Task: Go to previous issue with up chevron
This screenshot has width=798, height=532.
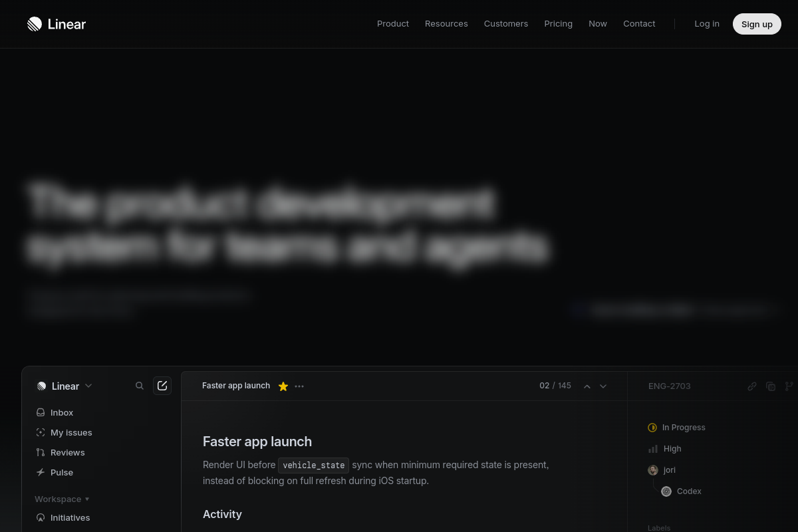Action: (587, 386)
